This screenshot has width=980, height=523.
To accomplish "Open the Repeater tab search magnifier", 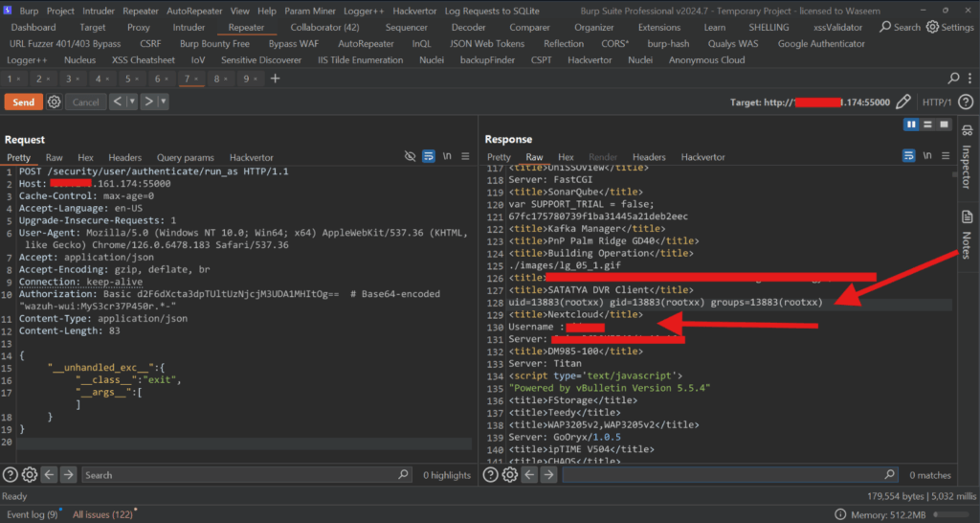I will pos(953,79).
